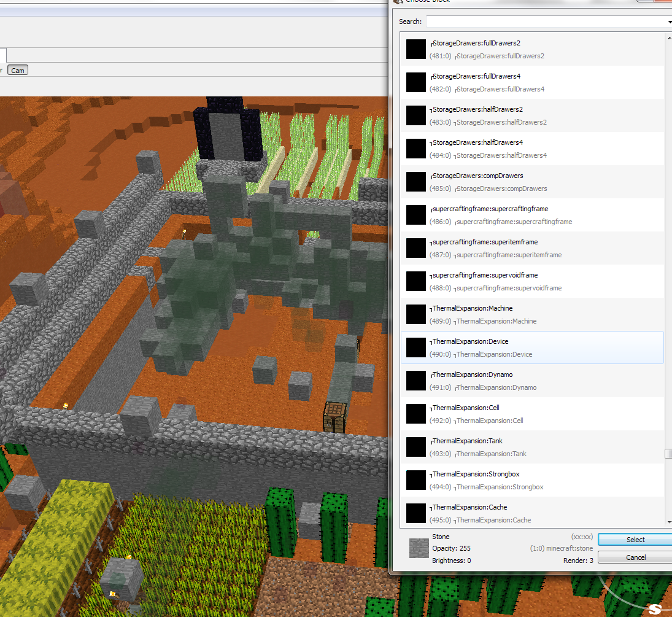Click the block icon for ThermalExpansion:Dynamo
Image resolution: width=672 pixels, height=617 pixels.
tap(415, 381)
